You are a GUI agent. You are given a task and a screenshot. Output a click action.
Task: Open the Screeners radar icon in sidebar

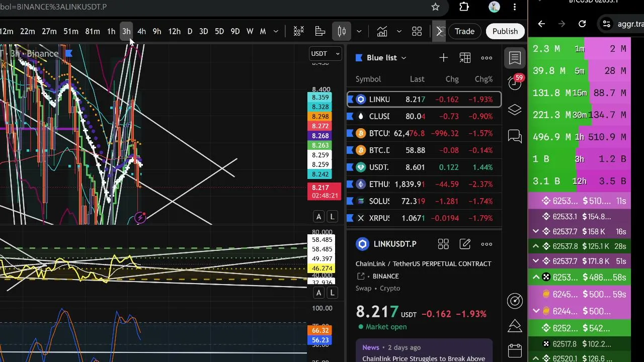click(515, 301)
